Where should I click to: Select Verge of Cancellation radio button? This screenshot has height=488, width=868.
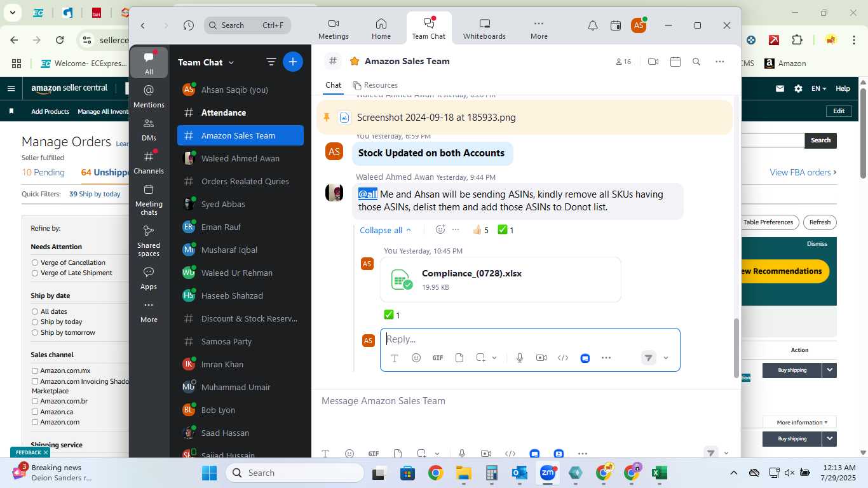[x=35, y=262]
